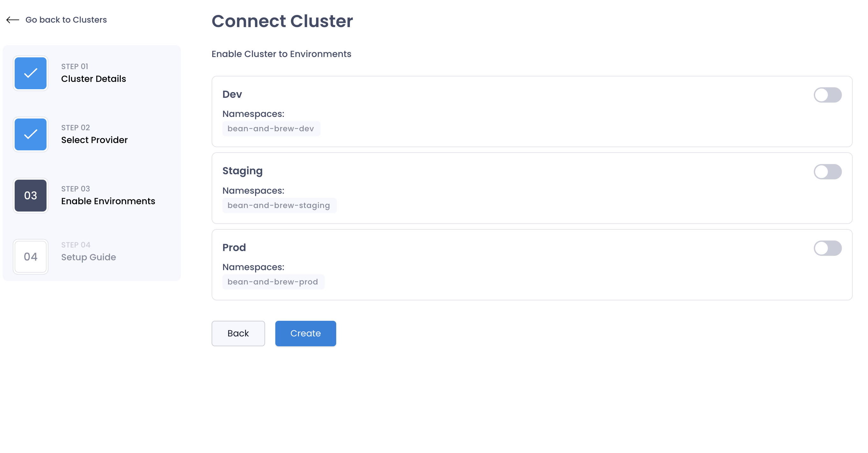Click the Create button
Viewport: 868px width, 453px height.
click(x=306, y=334)
